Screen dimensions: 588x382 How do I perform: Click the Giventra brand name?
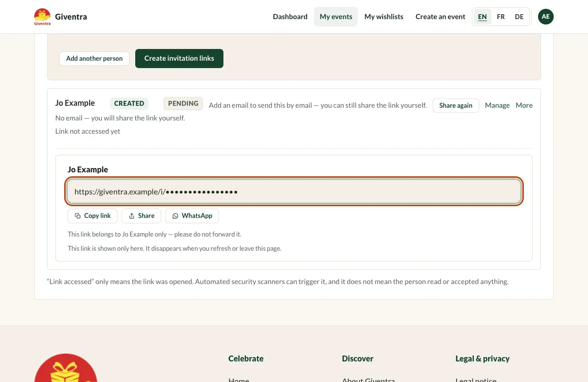[x=71, y=17]
